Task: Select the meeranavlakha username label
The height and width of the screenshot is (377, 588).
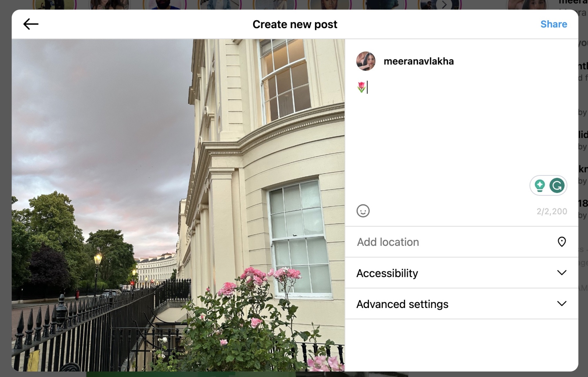Action: pos(419,60)
